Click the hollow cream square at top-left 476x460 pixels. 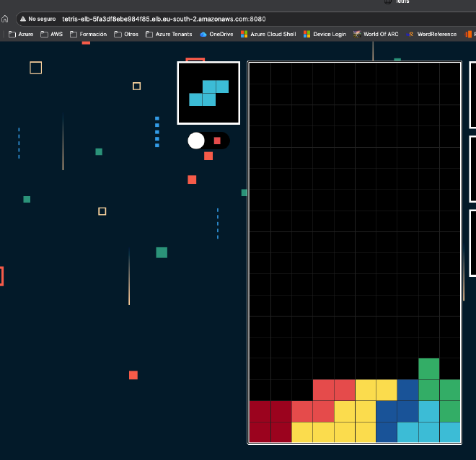[35, 68]
